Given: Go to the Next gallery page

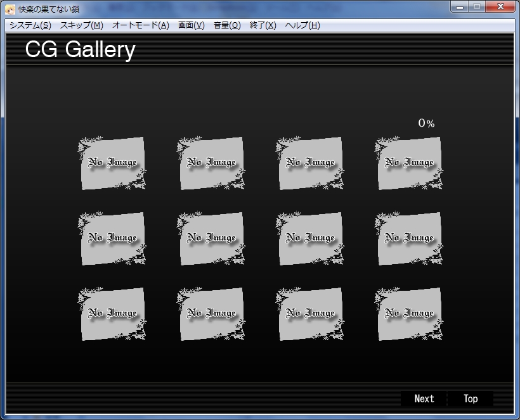Looking at the screenshot, I should pos(424,398).
